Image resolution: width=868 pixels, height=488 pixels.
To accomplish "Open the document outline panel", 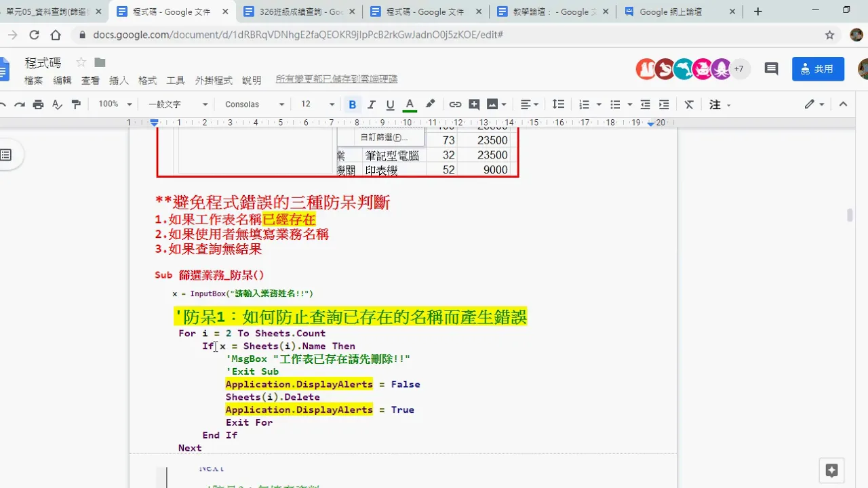I will click(6, 155).
